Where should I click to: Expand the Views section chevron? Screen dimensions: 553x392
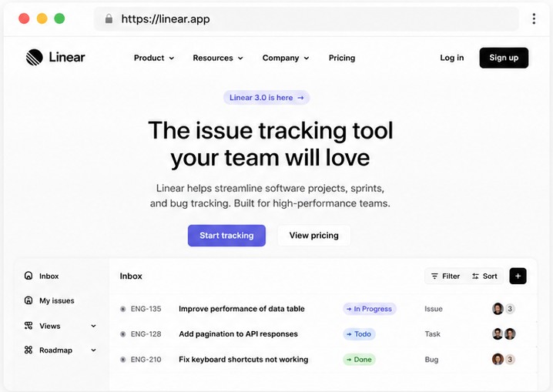tap(93, 326)
